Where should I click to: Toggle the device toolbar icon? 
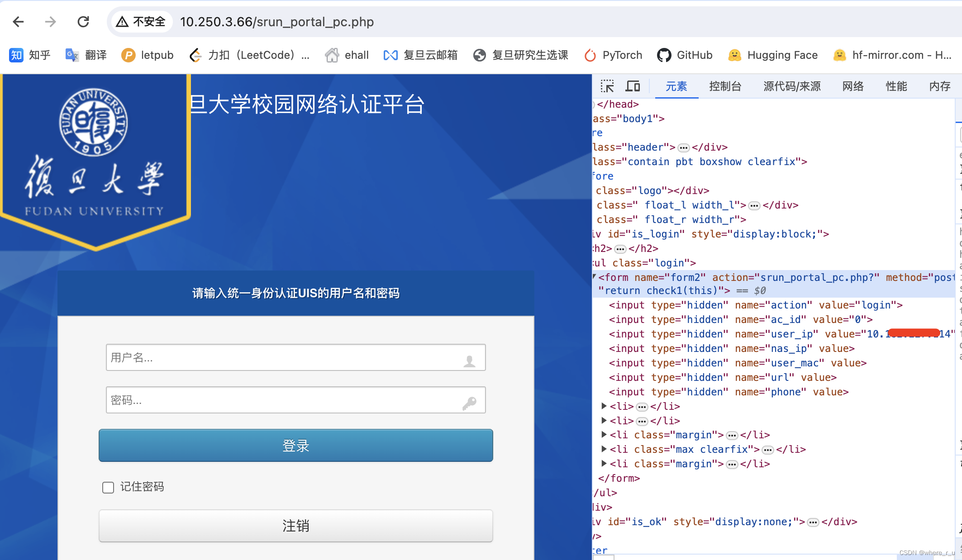coord(633,86)
